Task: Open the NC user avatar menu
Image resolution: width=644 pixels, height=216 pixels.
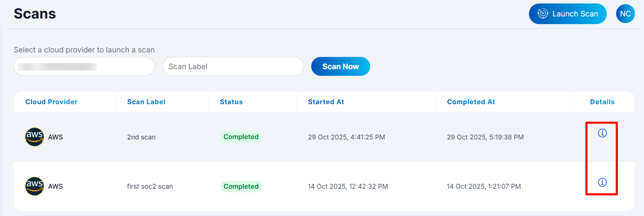Action: click(x=625, y=14)
